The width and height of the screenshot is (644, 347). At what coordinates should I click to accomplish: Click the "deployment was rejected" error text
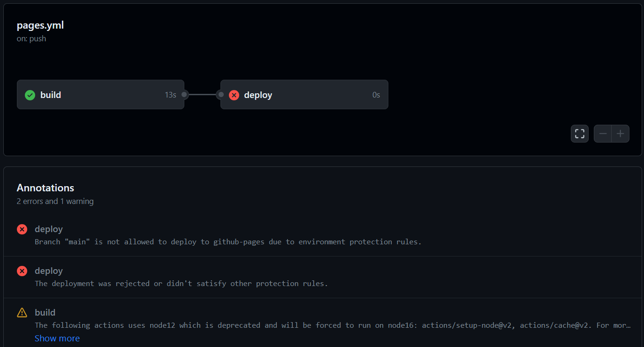[181, 284]
